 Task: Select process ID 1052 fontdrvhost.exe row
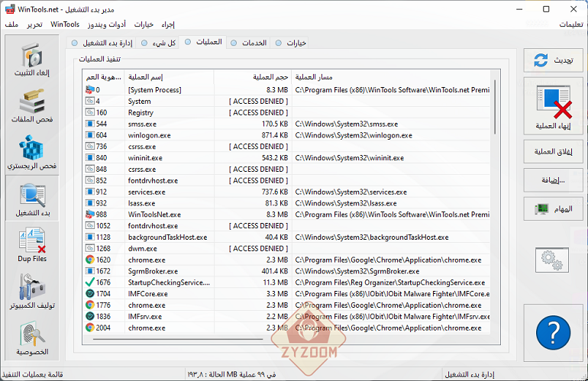[287, 226]
